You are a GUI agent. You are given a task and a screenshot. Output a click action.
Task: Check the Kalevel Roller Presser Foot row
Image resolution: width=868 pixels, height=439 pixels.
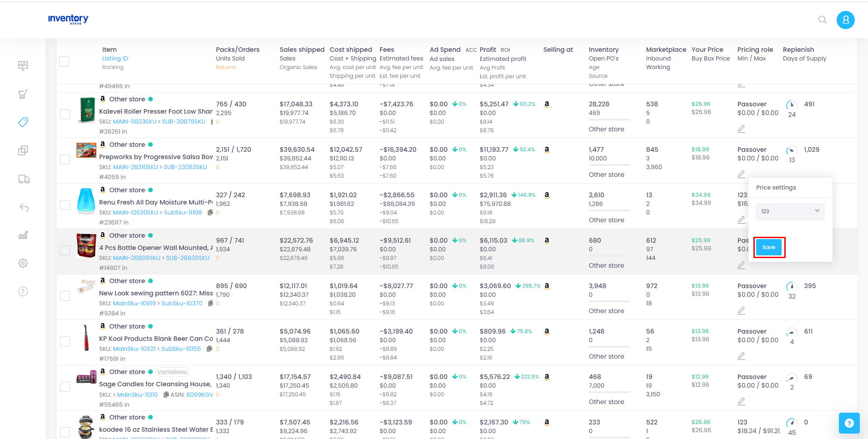coord(65,114)
